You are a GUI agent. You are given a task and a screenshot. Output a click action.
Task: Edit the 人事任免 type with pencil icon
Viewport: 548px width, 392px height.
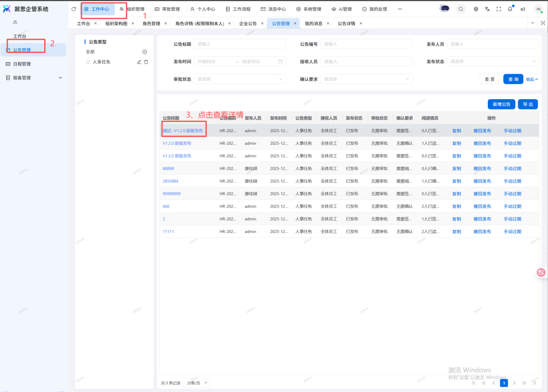pos(139,62)
